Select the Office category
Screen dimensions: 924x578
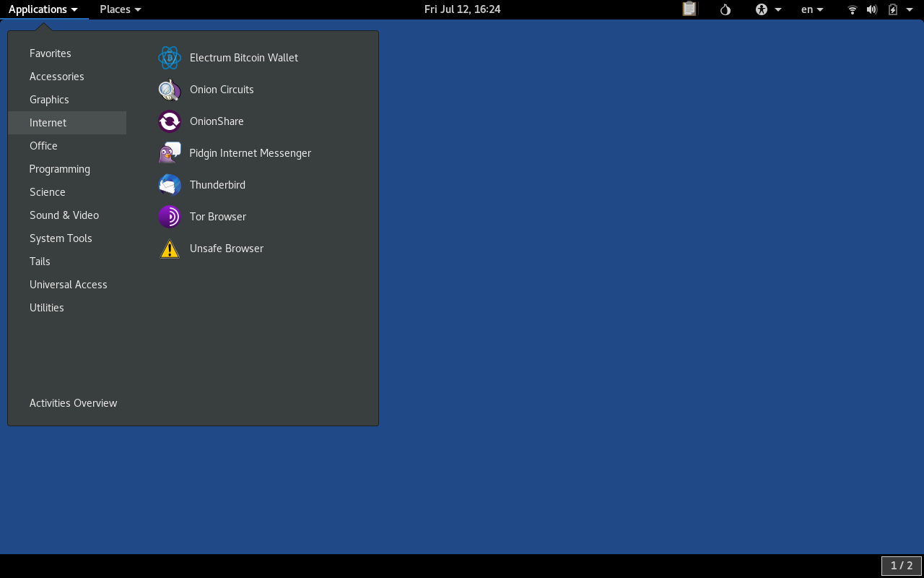click(x=67, y=146)
